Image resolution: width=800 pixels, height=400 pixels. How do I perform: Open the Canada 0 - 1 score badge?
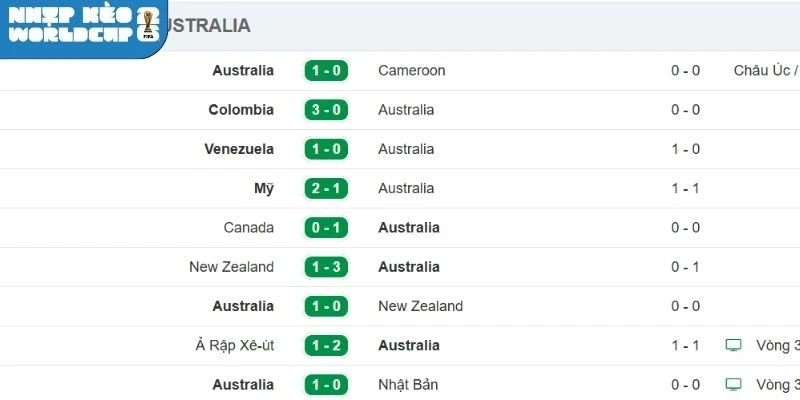326,227
